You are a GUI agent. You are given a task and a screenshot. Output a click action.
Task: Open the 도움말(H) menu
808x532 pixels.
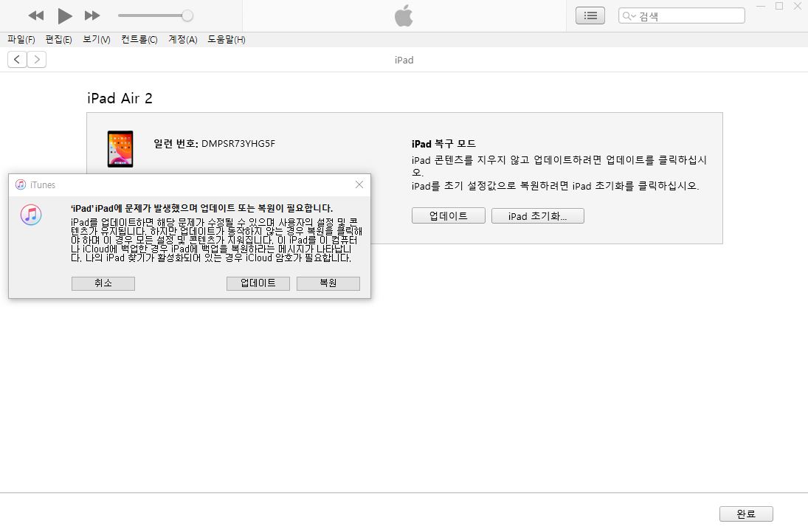[x=227, y=40]
